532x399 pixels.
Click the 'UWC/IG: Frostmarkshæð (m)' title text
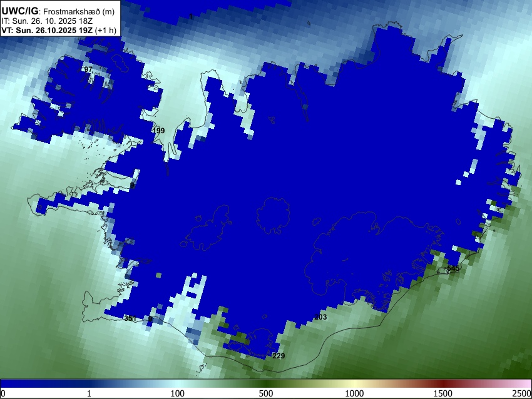(x=58, y=11)
